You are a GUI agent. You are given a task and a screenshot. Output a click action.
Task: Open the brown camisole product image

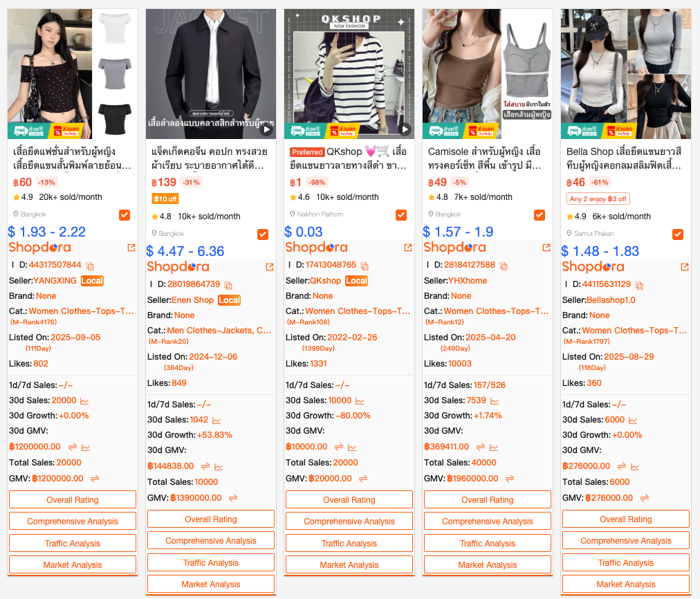(x=488, y=73)
